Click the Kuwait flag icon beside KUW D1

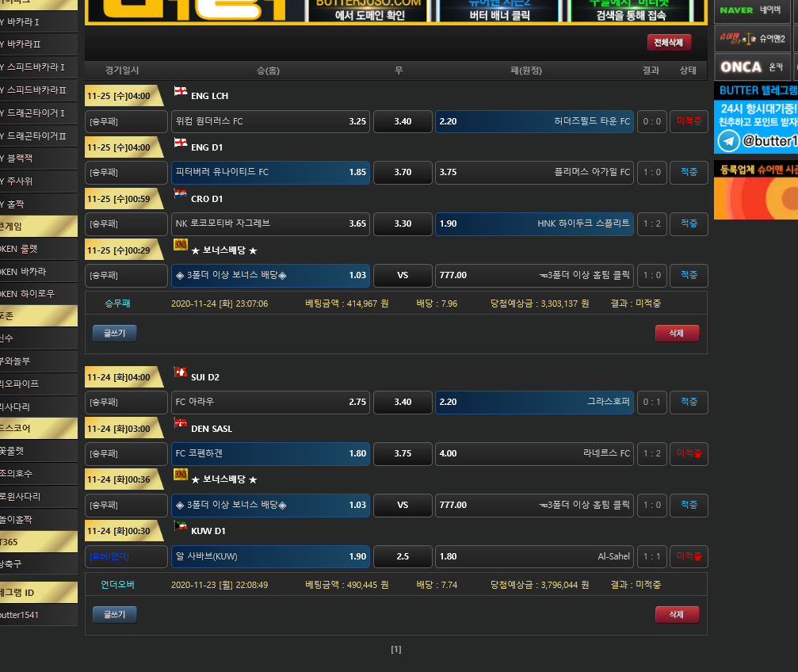181,526
